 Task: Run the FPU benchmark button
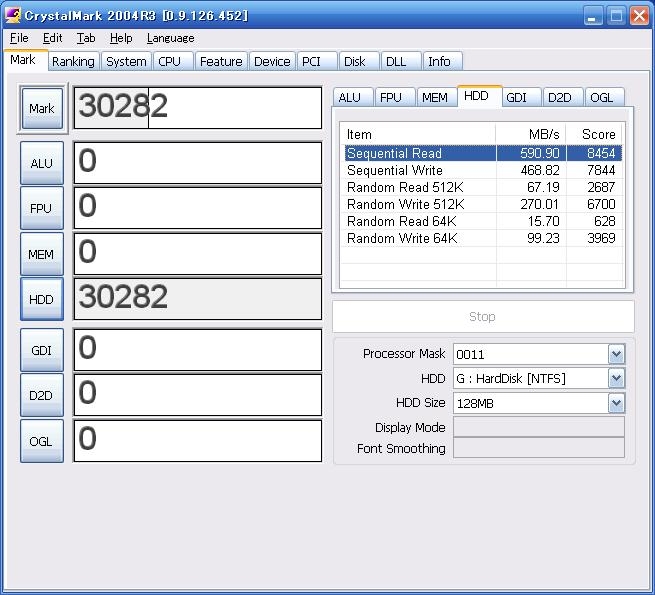[x=42, y=208]
